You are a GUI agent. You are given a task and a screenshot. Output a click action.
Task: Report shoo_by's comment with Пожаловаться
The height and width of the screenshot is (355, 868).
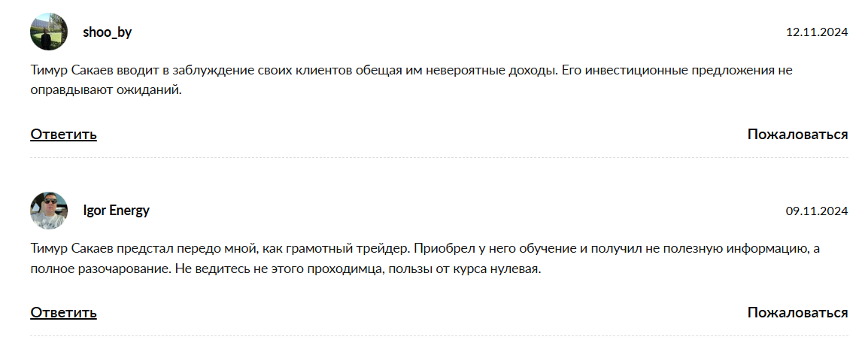[797, 135]
